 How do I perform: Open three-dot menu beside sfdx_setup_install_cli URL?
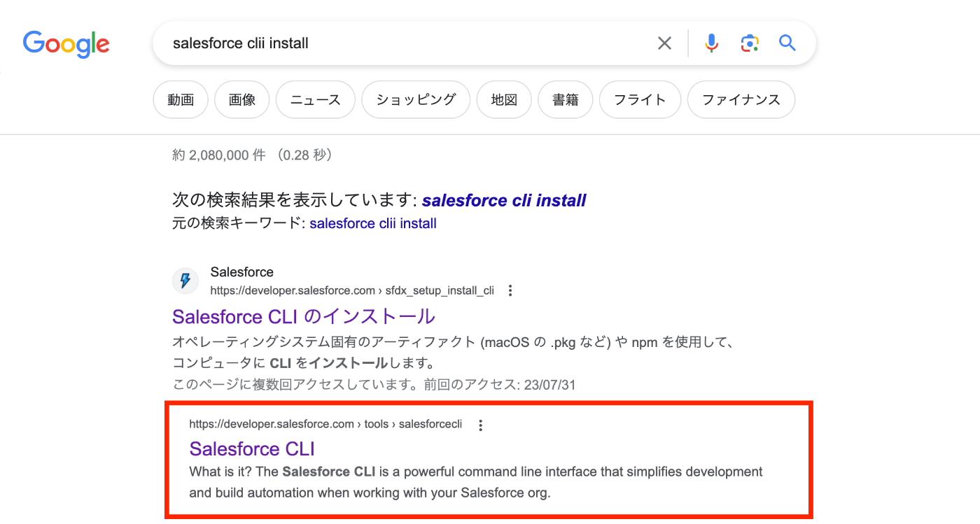click(510, 290)
